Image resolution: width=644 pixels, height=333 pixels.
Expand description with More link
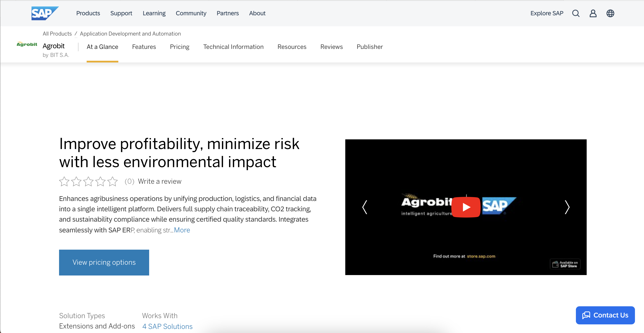coord(182,230)
